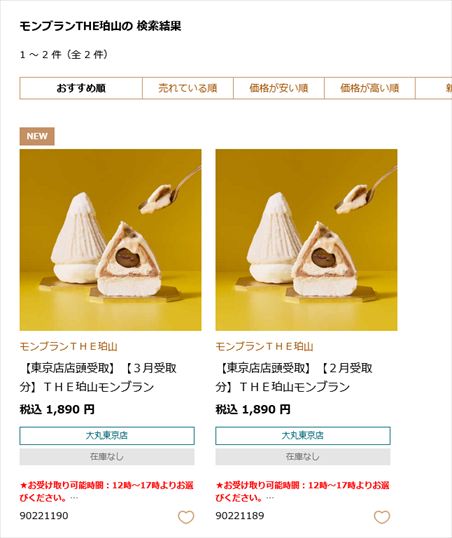
Task: Select the partially visible rightmost sort tab
Action: tap(434, 88)
